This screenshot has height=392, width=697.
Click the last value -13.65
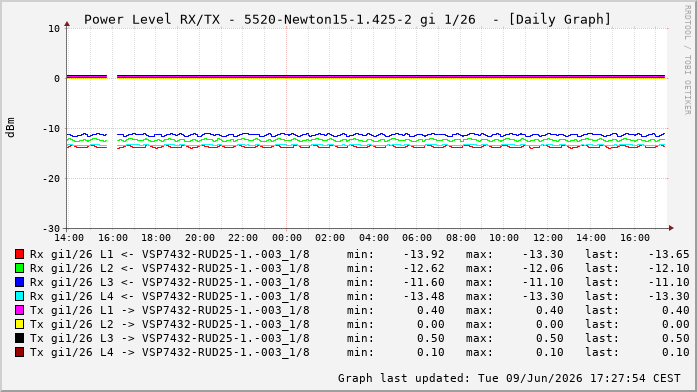pyautogui.click(x=669, y=254)
